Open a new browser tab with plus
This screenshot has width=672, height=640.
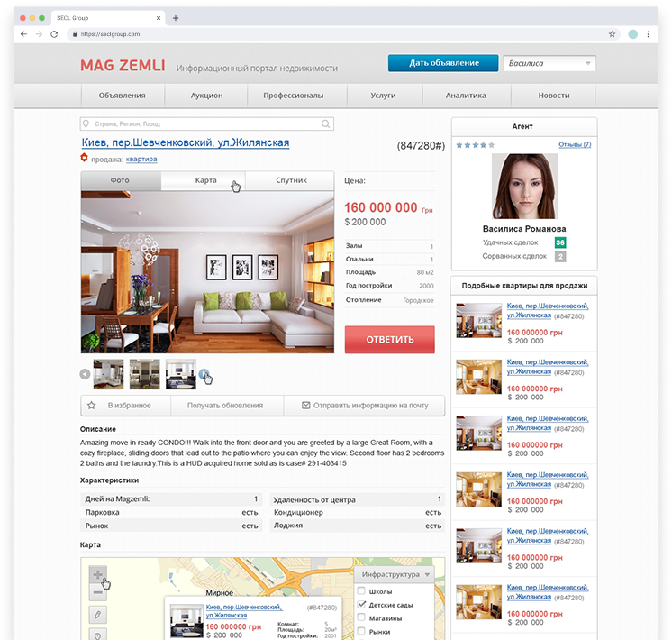176,18
